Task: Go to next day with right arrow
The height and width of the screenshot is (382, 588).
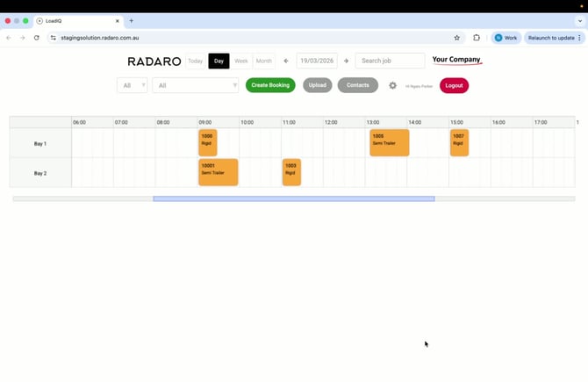Action: 346,61
